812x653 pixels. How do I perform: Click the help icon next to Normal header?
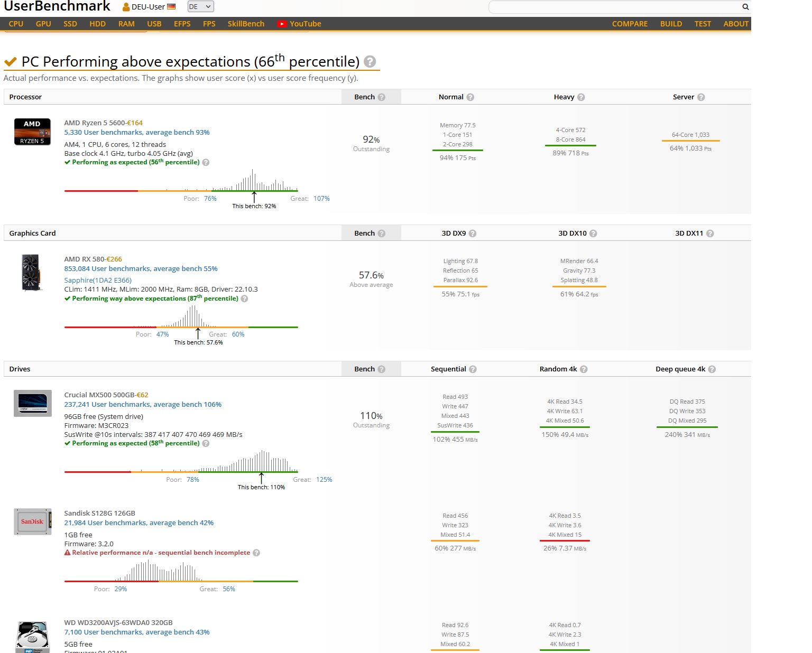coord(470,97)
